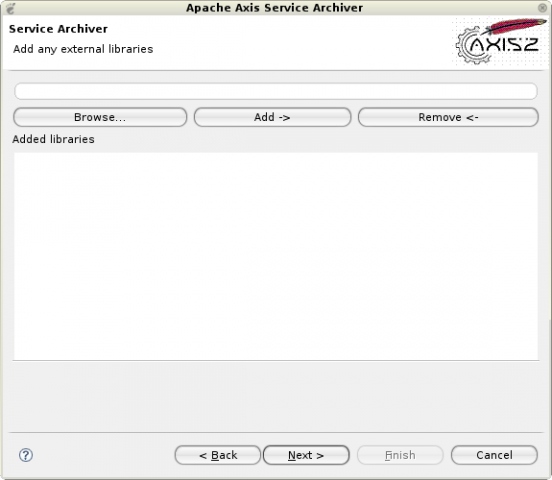Cancel the Service Archiver wizard
552x480 pixels.
tap(494, 455)
